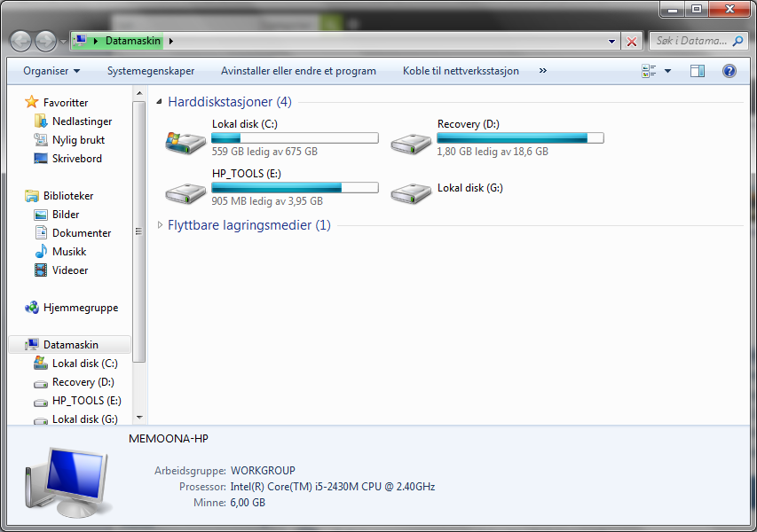Image resolution: width=757 pixels, height=532 pixels.
Task: Open the recent pages dropdown beside Forward
Action: (x=63, y=42)
